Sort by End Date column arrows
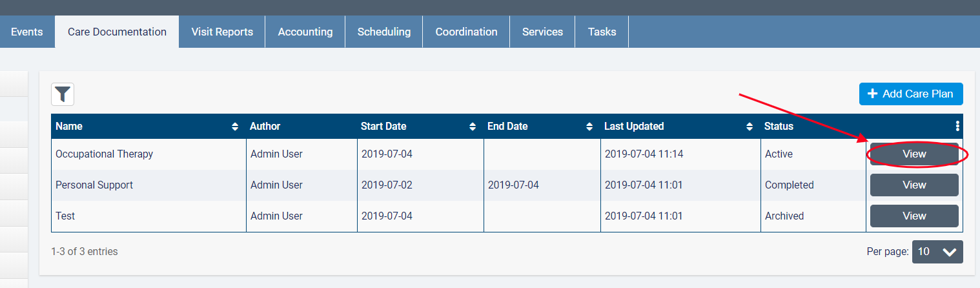This screenshot has height=288, width=980. 589,127
